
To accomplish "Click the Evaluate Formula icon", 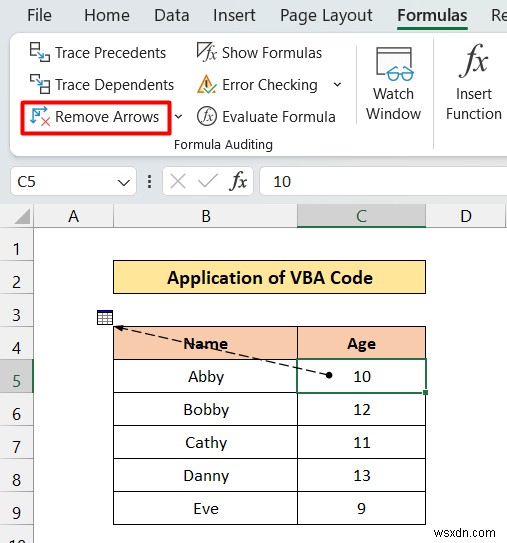I will (x=207, y=116).
